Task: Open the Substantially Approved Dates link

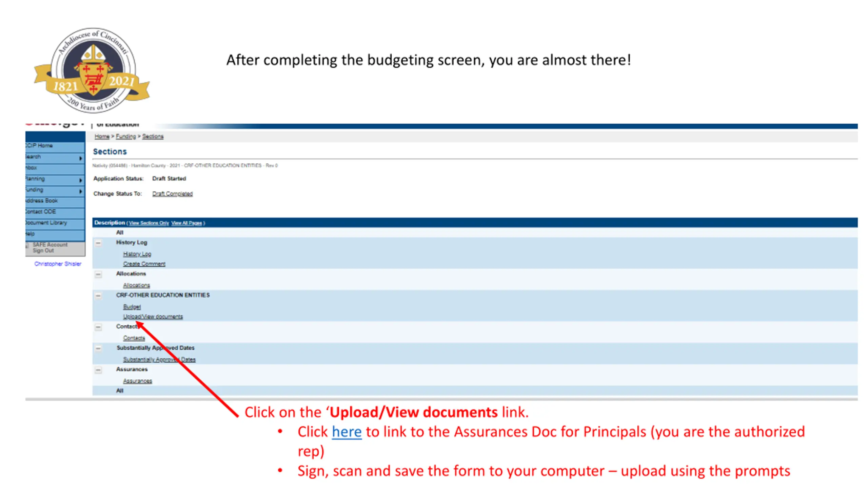Action: [x=159, y=359]
